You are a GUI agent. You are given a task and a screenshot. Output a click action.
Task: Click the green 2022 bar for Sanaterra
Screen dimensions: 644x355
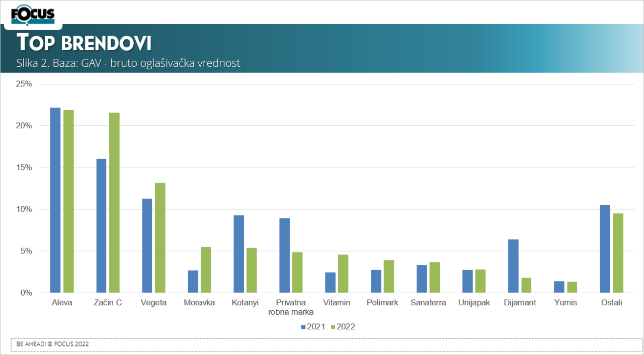coord(435,277)
